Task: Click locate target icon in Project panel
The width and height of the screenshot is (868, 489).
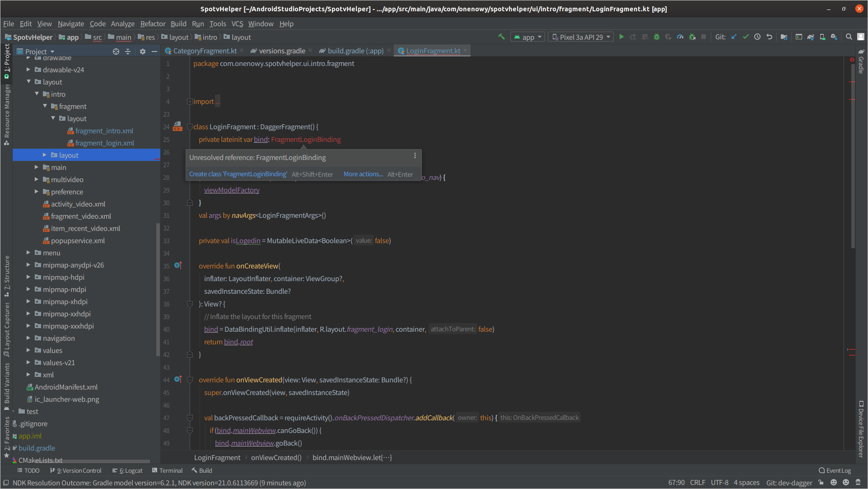Action: click(x=116, y=52)
